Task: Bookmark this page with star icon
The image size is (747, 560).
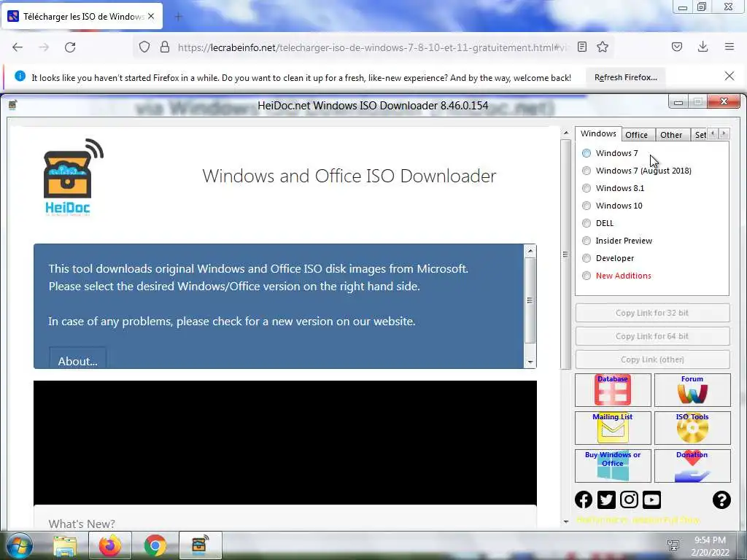Action: (603, 47)
